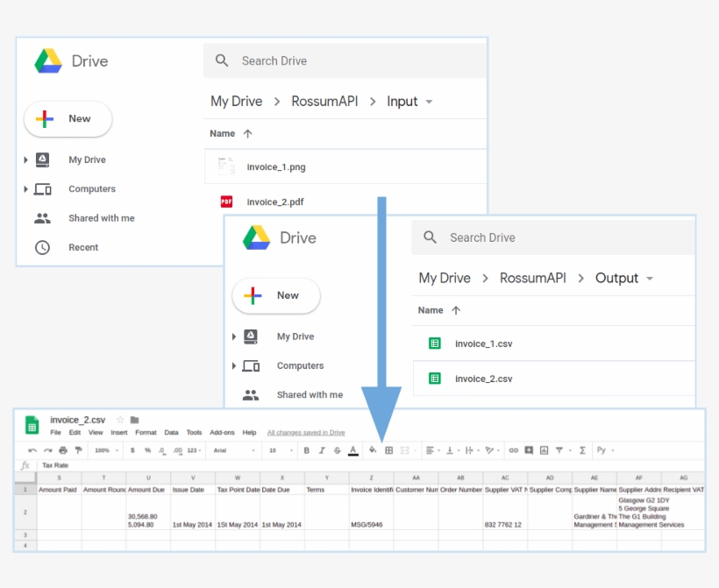Select invoice_1.csv file

coord(553,344)
